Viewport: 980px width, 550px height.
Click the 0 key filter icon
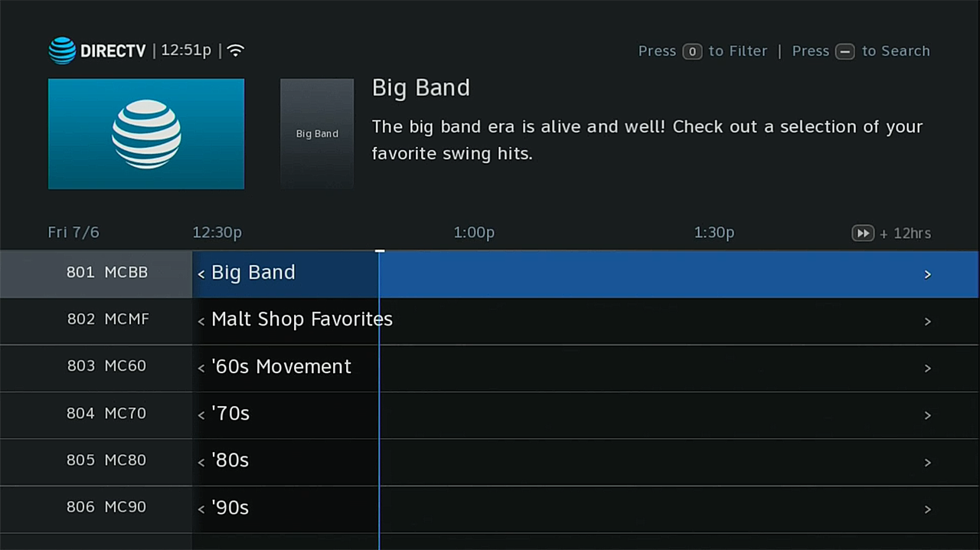[692, 51]
